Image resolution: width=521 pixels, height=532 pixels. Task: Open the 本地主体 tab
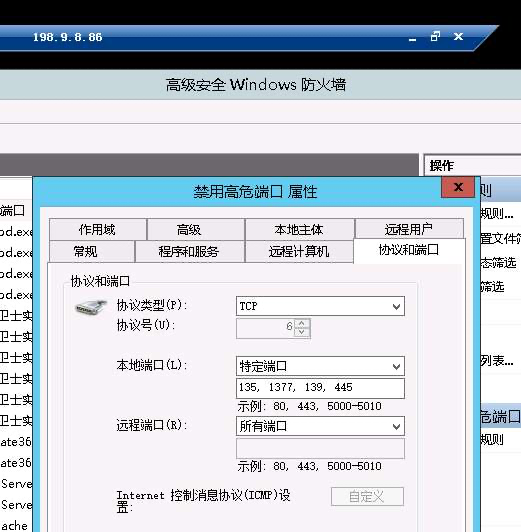click(x=300, y=230)
